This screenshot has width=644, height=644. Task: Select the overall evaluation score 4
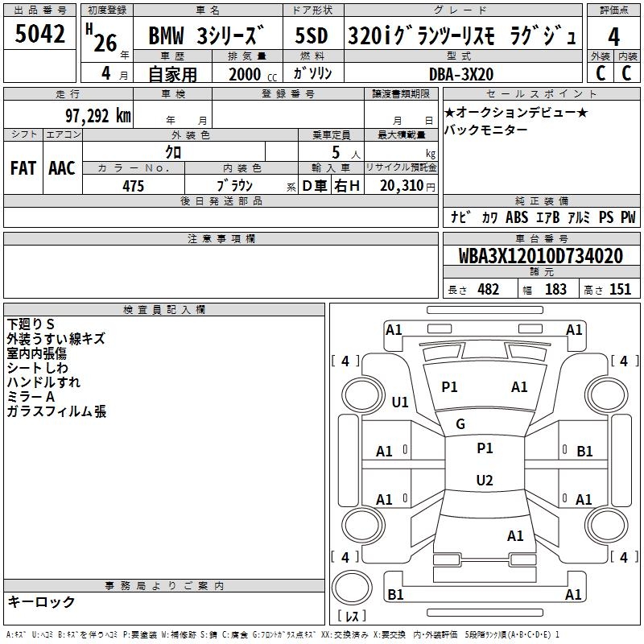pos(613,36)
